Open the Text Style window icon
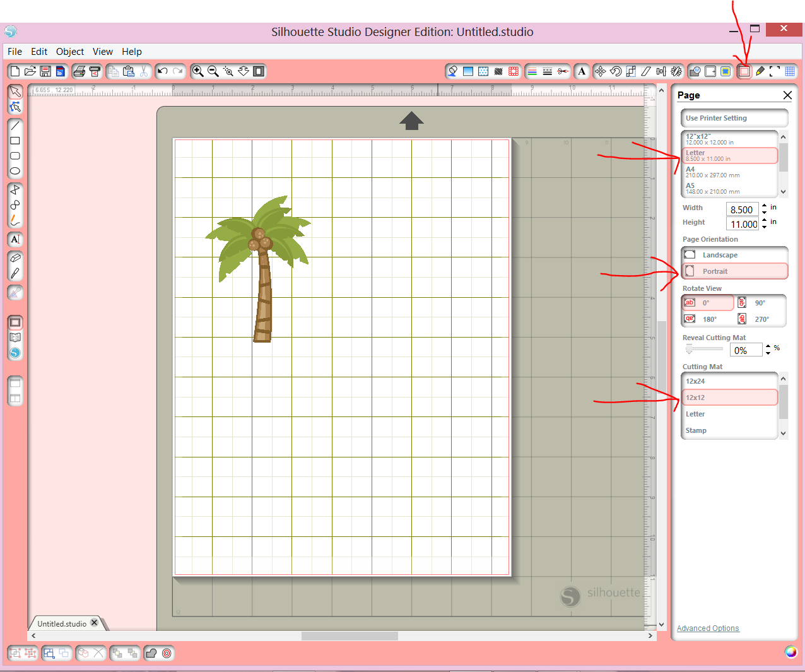Image resolution: width=805 pixels, height=672 pixels. [582, 71]
